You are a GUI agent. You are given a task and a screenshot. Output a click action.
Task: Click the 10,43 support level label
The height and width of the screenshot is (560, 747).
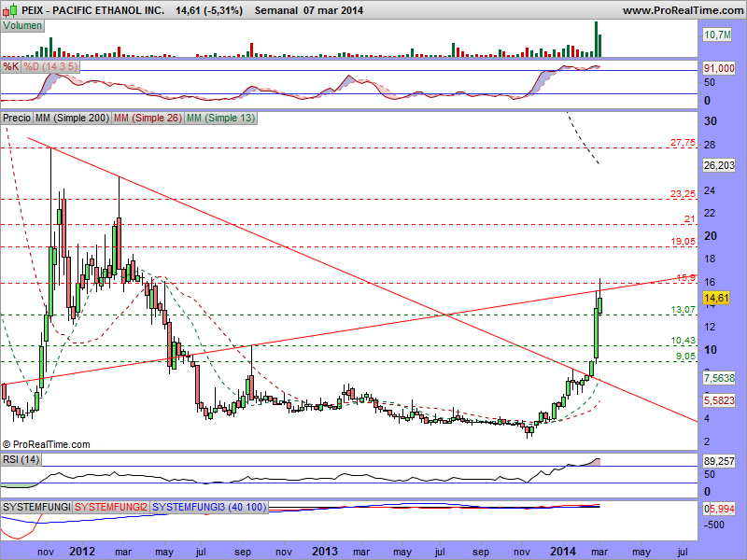click(x=684, y=341)
